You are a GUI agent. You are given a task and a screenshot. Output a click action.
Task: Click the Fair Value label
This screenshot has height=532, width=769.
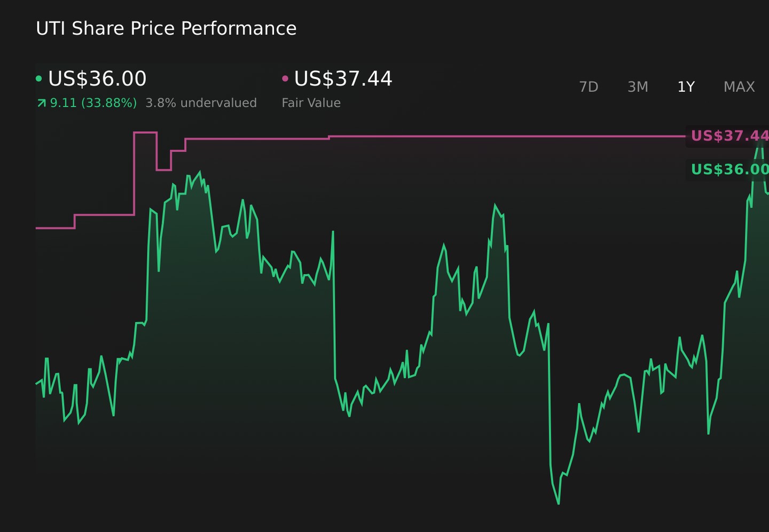311,103
